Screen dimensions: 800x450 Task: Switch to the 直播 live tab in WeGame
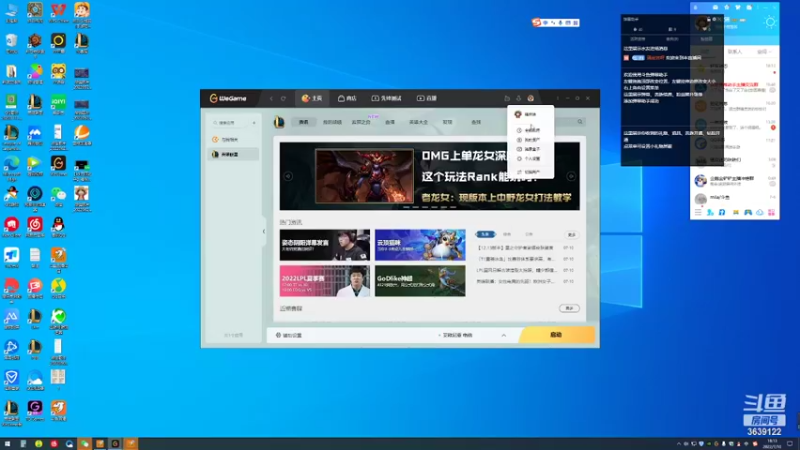pos(427,98)
